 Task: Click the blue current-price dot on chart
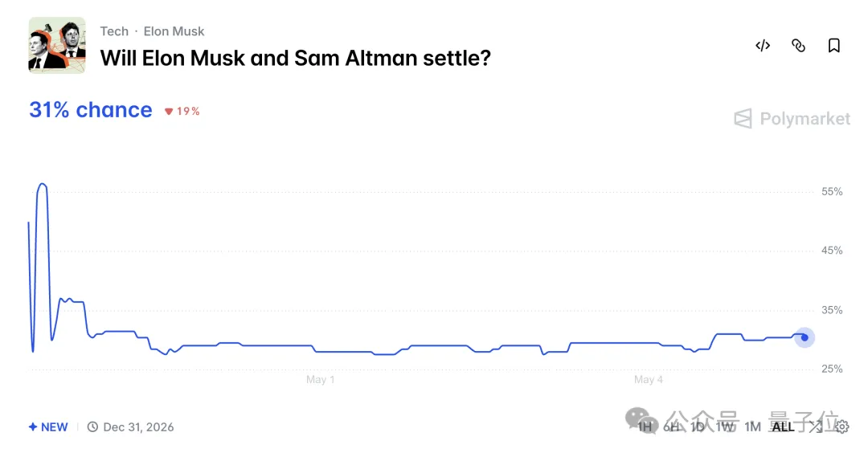(x=805, y=337)
